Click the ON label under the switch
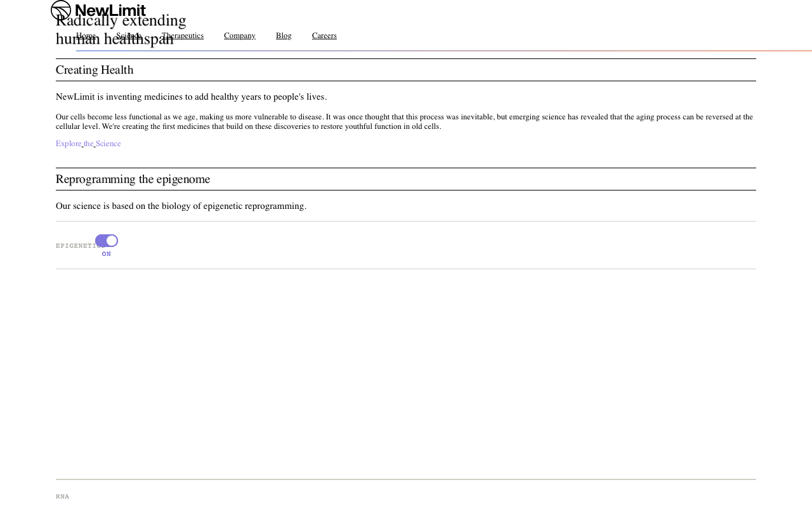The image size is (812, 508). (x=107, y=254)
